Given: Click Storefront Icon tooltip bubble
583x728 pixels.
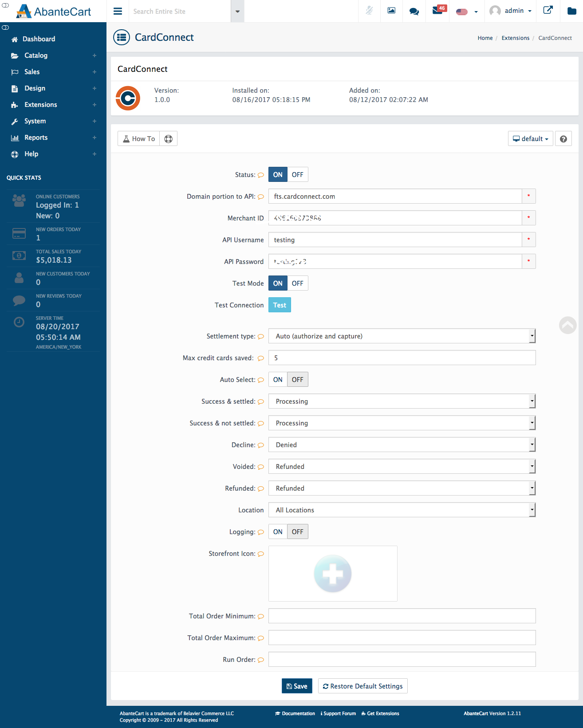Looking at the screenshot, I should tap(261, 554).
